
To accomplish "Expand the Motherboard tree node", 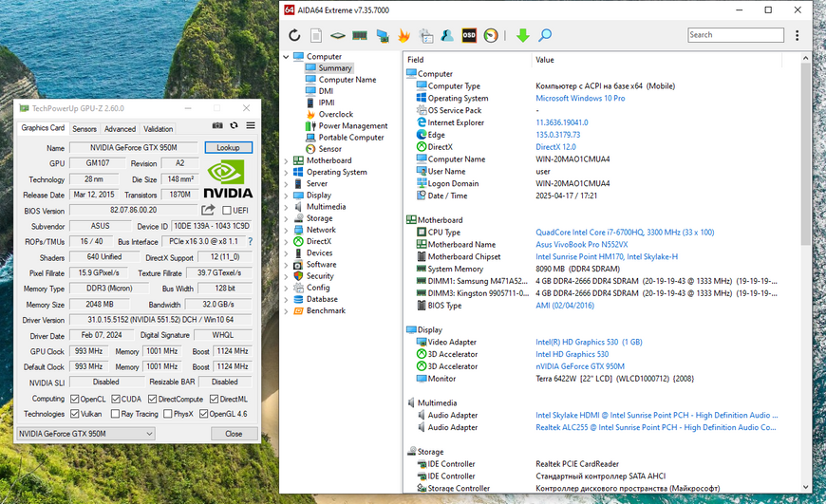I will [x=286, y=160].
